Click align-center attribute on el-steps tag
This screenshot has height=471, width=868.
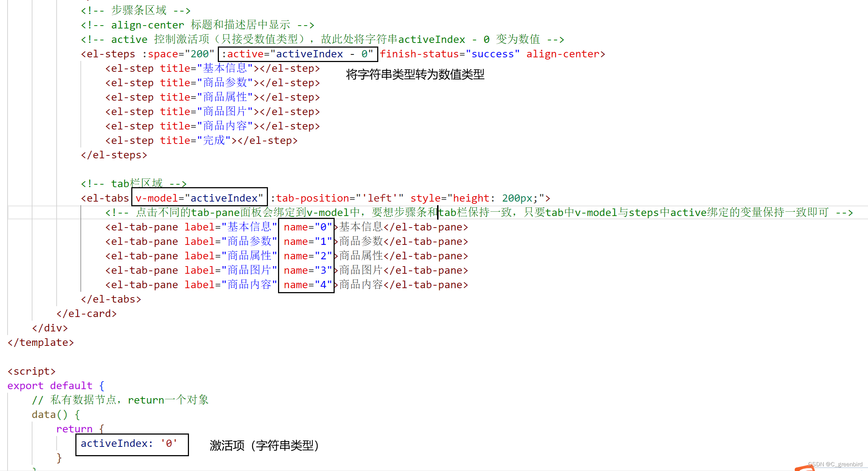click(563, 54)
